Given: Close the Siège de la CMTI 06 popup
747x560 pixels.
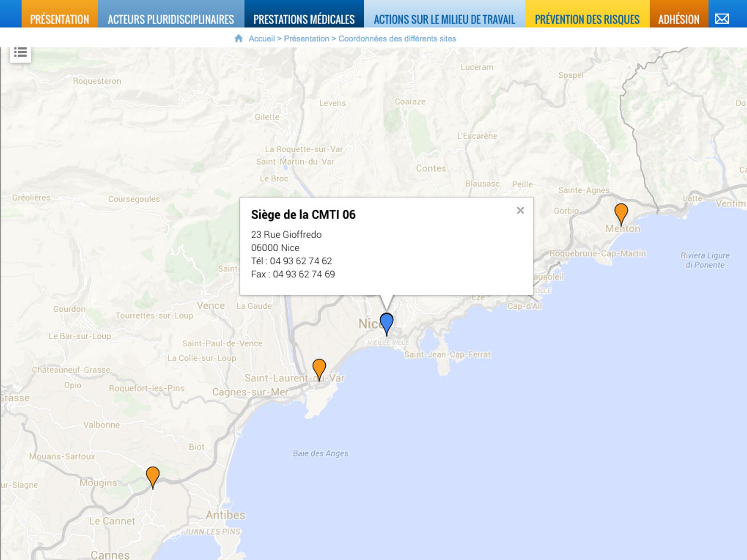Looking at the screenshot, I should [520, 211].
